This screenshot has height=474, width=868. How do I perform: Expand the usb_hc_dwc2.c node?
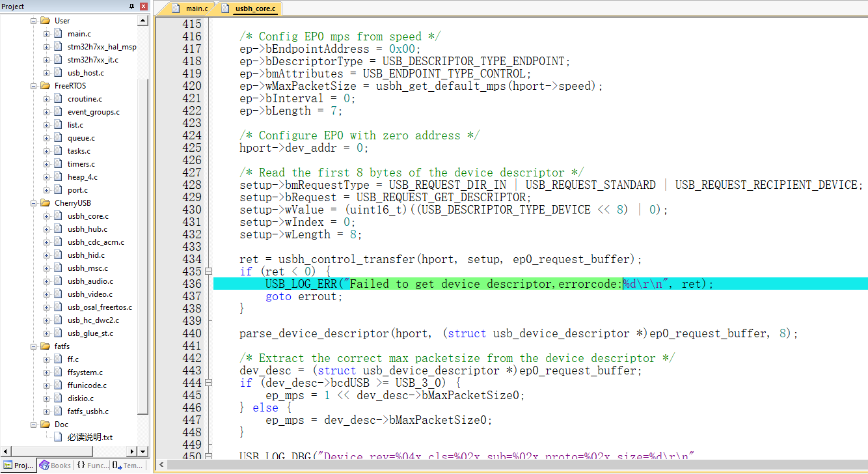pyautogui.click(x=47, y=320)
